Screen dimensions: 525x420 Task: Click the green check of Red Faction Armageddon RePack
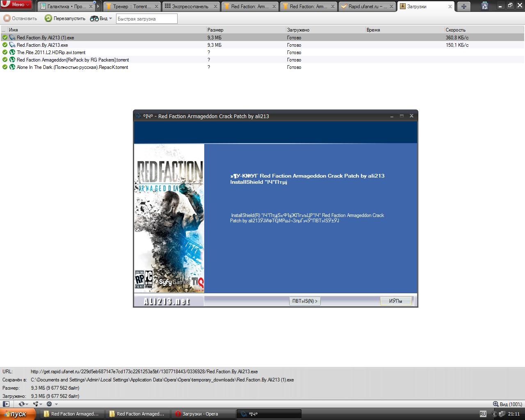click(5, 60)
